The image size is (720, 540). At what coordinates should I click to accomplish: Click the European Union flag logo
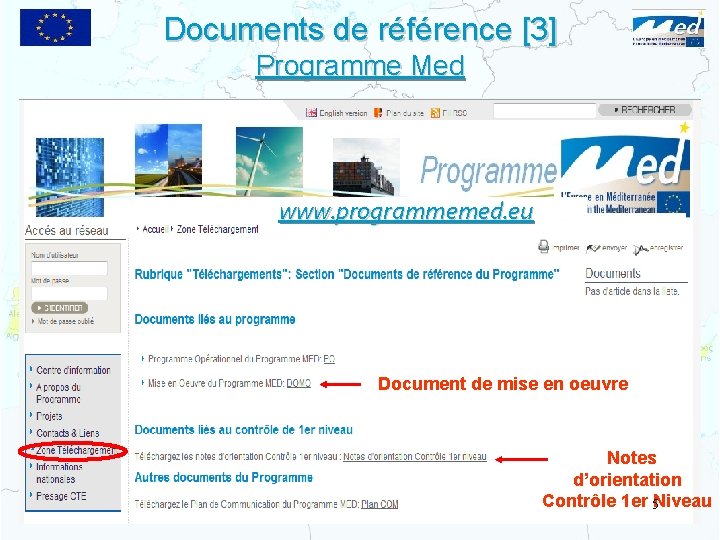coord(55,28)
